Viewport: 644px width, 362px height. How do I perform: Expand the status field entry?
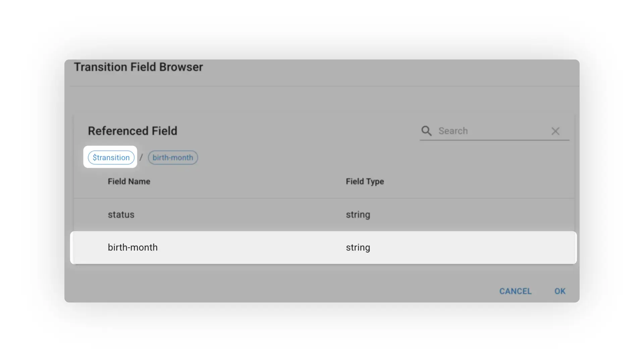121,214
